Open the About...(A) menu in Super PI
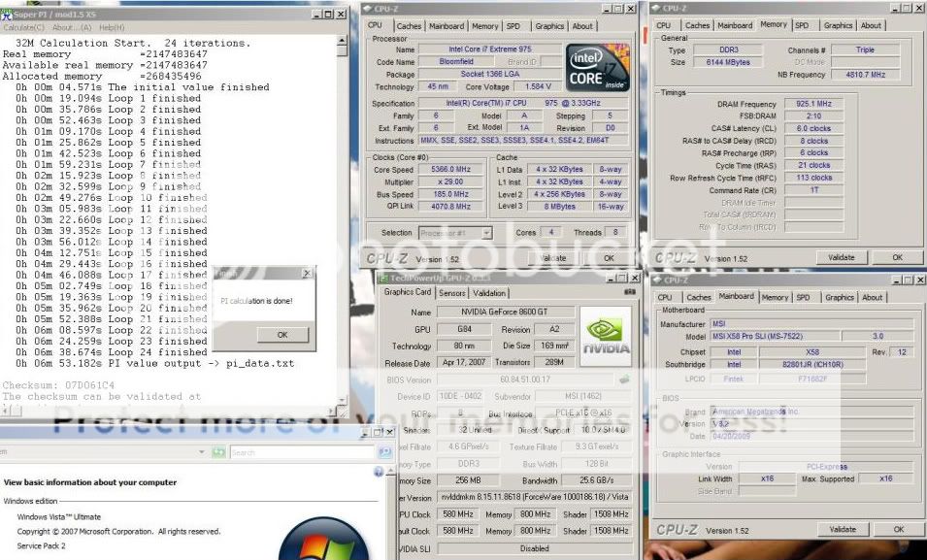Screen dimensions: 927x560 pos(72,28)
